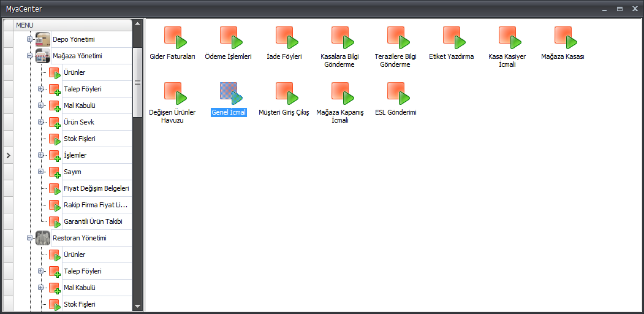Expand the Depo Yönetimi node
This screenshot has height=314, width=644.
[29, 39]
